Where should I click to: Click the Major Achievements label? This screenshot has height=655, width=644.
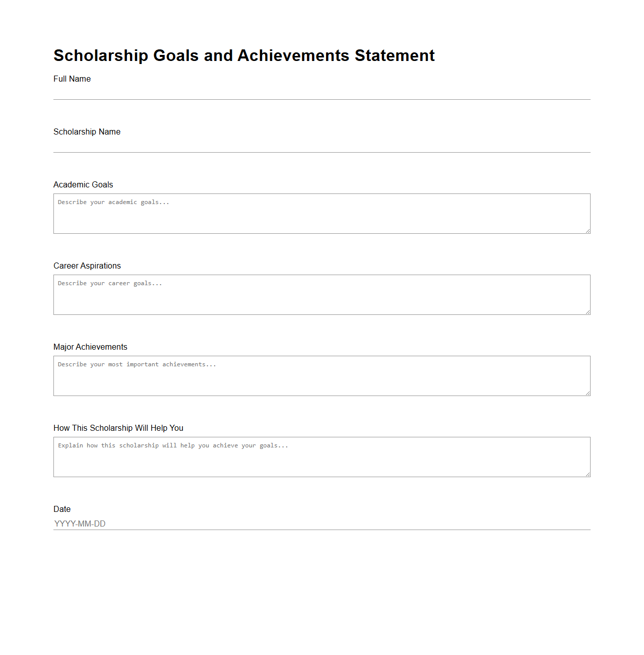pyautogui.click(x=90, y=347)
